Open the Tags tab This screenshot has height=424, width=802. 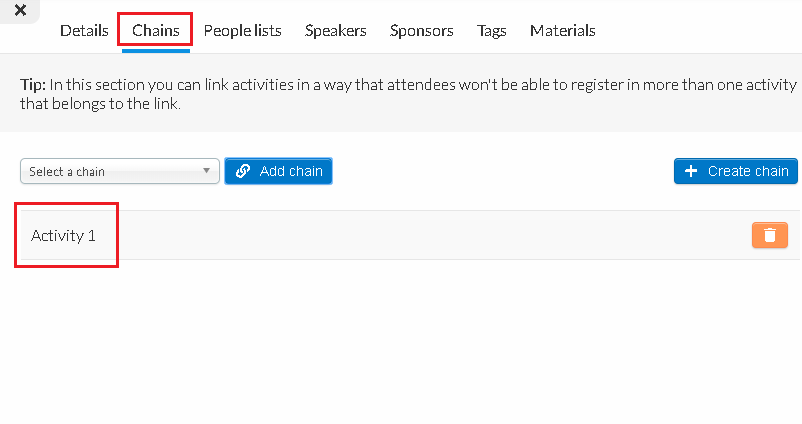(x=492, y=31)
